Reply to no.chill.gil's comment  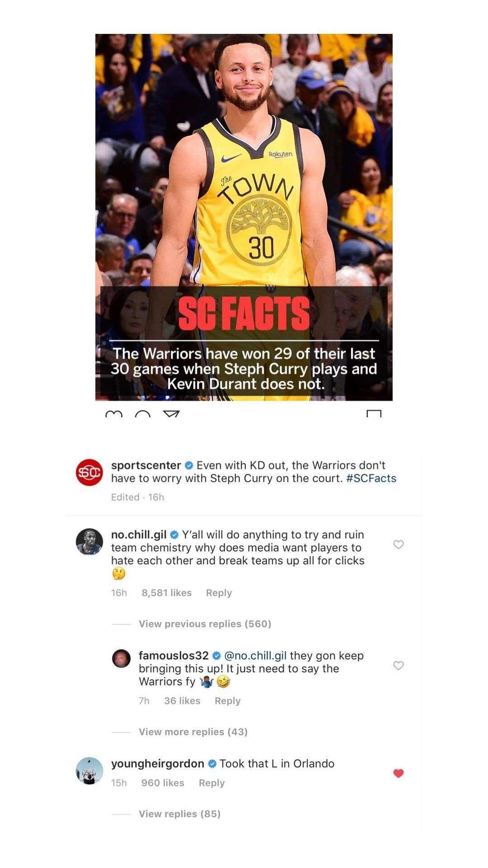(x=219, y=593)
